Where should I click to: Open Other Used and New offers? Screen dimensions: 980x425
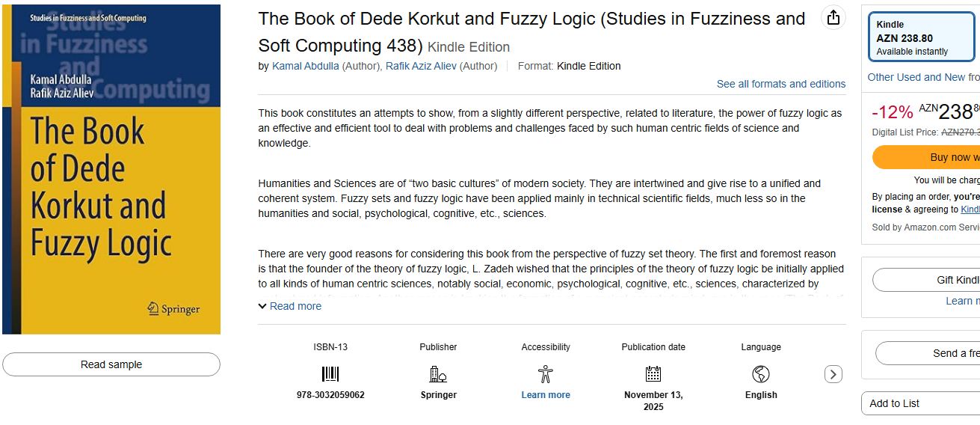(916, 77)
